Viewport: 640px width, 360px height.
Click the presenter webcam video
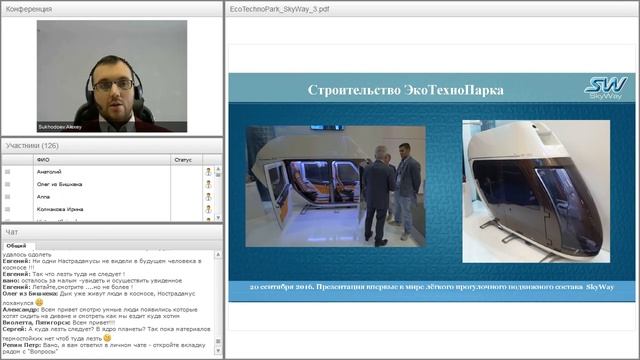click(x=112, y=76)
